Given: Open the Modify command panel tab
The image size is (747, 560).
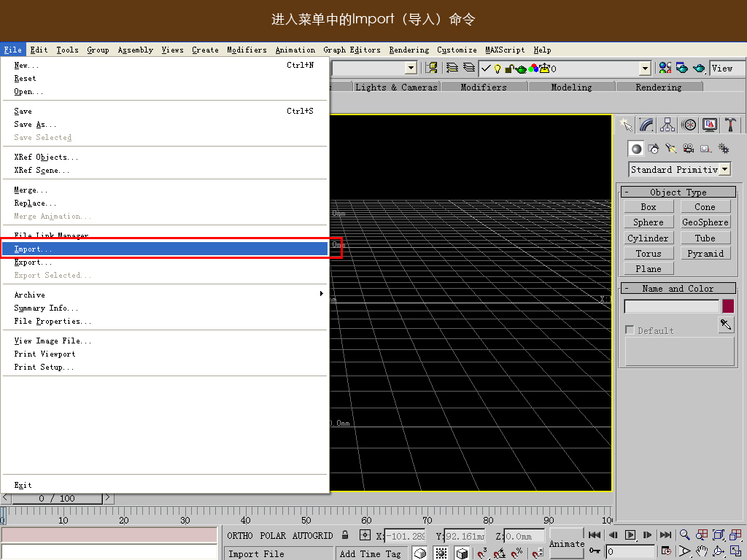Looking at the screenshot, I should 646,125.
